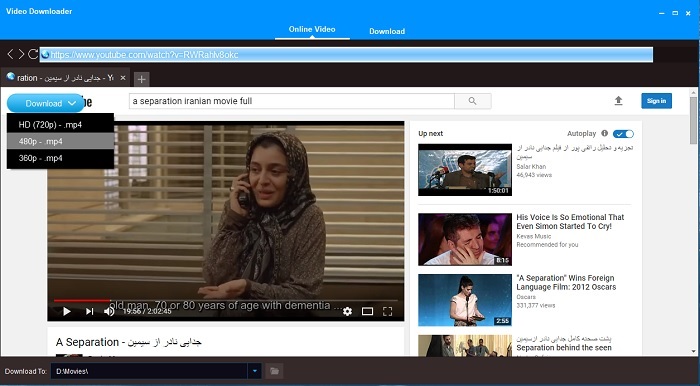This screenshot has width=700, height=386.
Task: Expand the Download quality dropdown button
Action: (x=46, y=103)
